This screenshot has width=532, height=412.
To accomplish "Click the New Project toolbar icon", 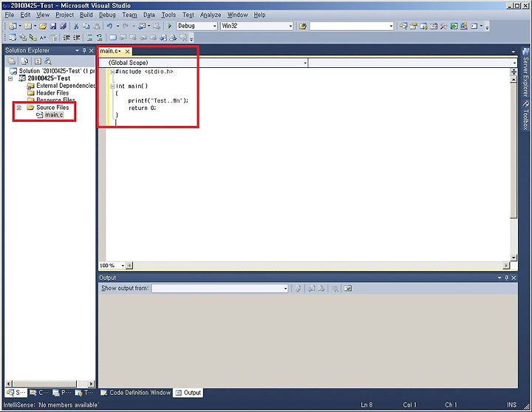I will [x=13, y=26].
